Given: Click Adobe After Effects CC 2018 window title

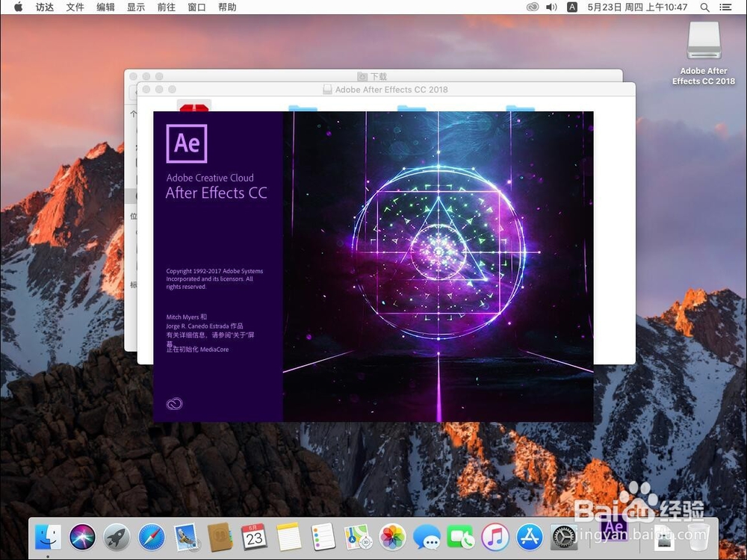Looking at the screenshot, I should pos(386,90).
